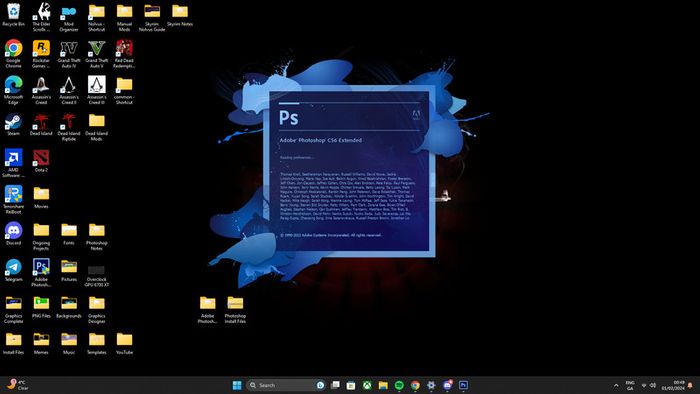Viewport: 700px width, 394px height.
Task: Select Dead Island Riptide shortcut
Action: pyautogui.click(x=69, y=127)
